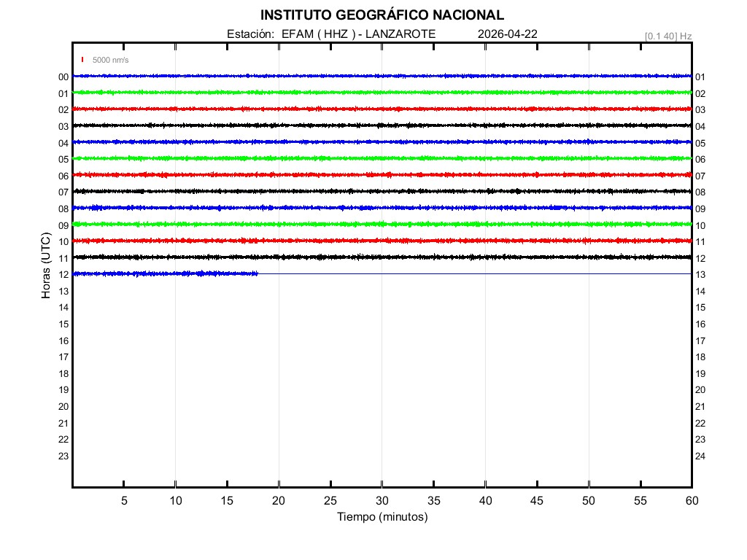Click the red 5000 nm/s scale bar
Image resolution: width=747 pixels, height=560 pixels.
[x=82, y=60]
